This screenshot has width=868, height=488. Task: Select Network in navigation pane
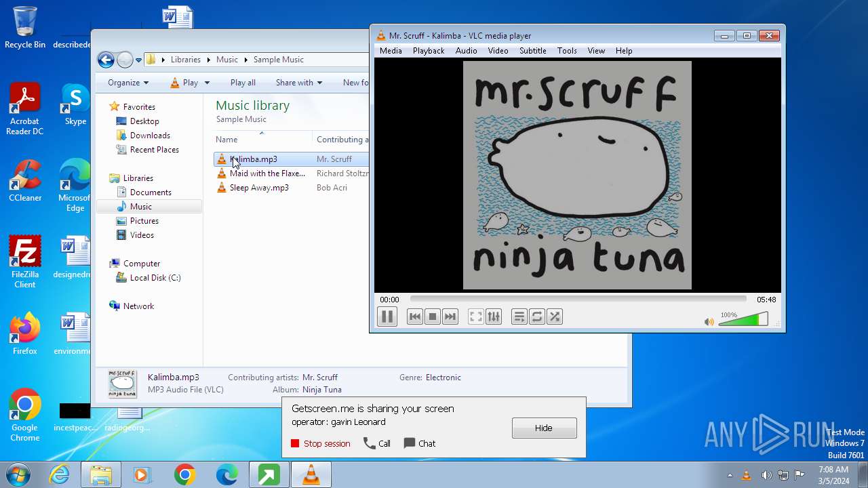point(138,306)
